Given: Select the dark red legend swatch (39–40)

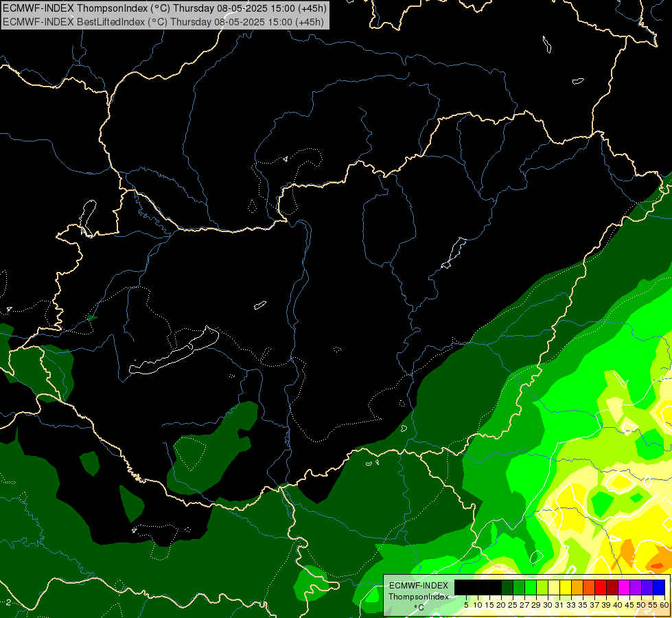Looking at the screenshot, I should point(612,587).
